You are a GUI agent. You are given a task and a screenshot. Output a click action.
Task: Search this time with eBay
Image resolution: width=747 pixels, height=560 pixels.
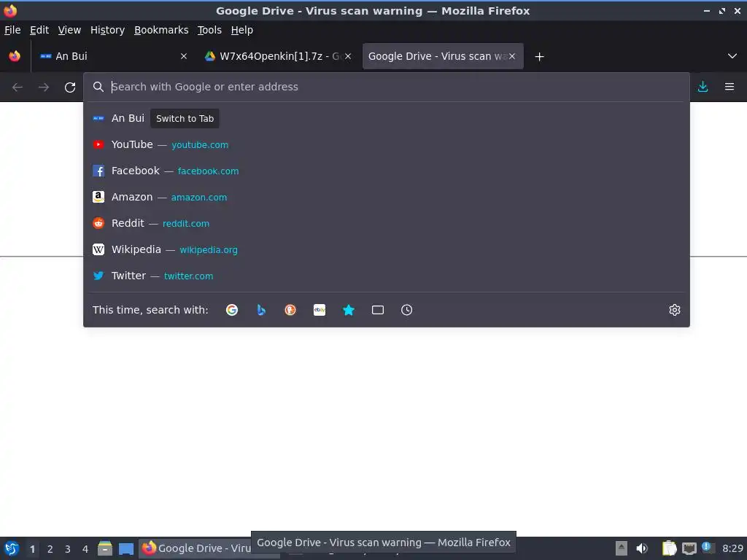[320, 310]
